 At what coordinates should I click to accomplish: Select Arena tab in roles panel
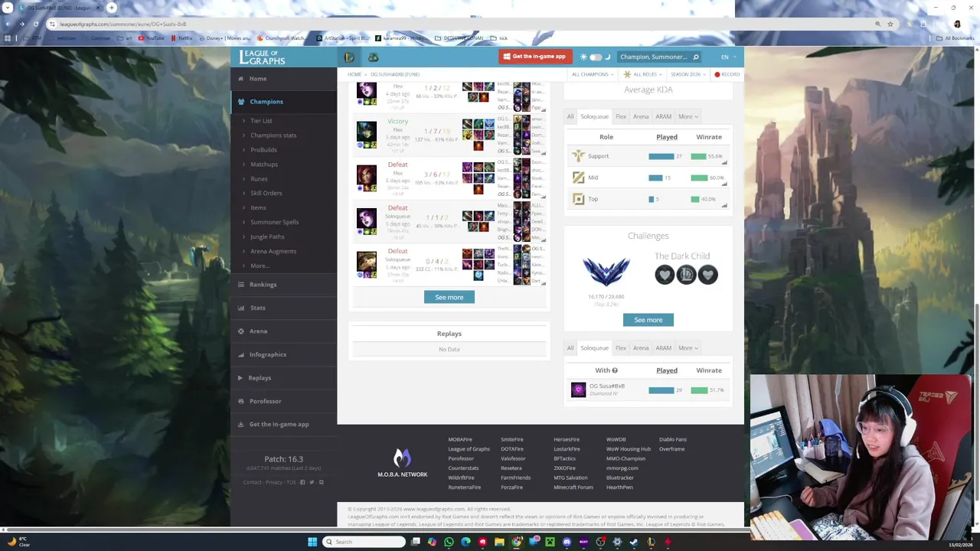(641, 117)
